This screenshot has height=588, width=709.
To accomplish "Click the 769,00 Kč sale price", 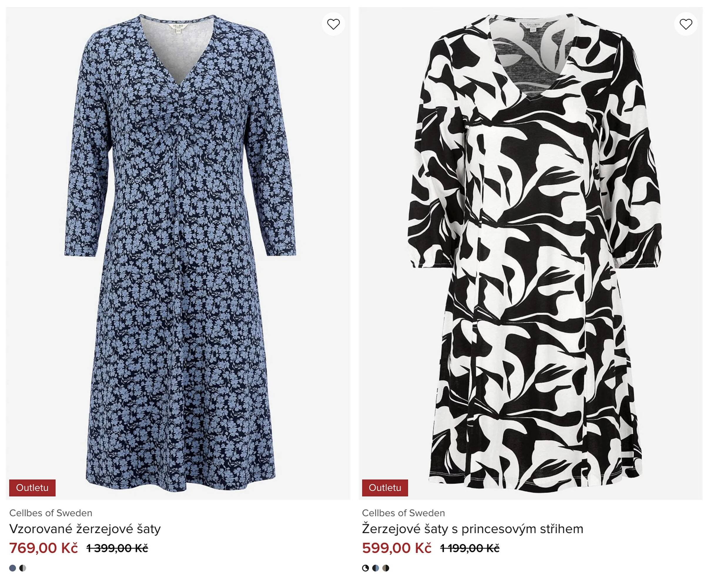I will coord(43,548).
